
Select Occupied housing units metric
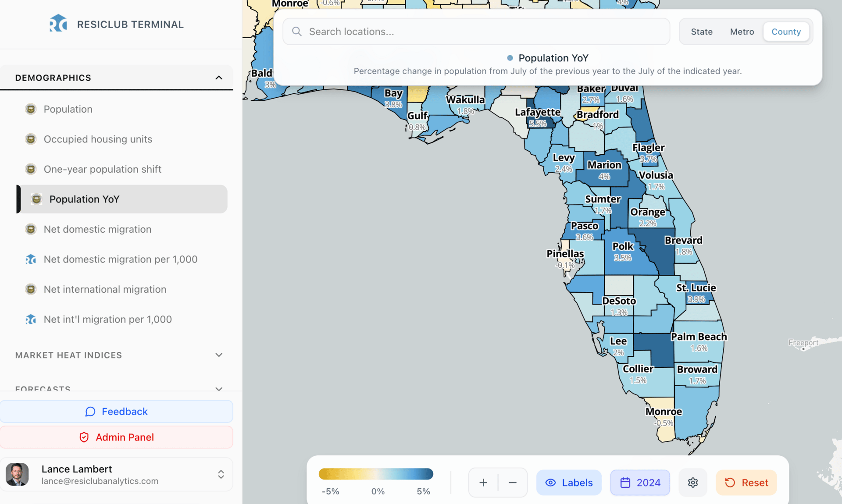click(98, 139)
